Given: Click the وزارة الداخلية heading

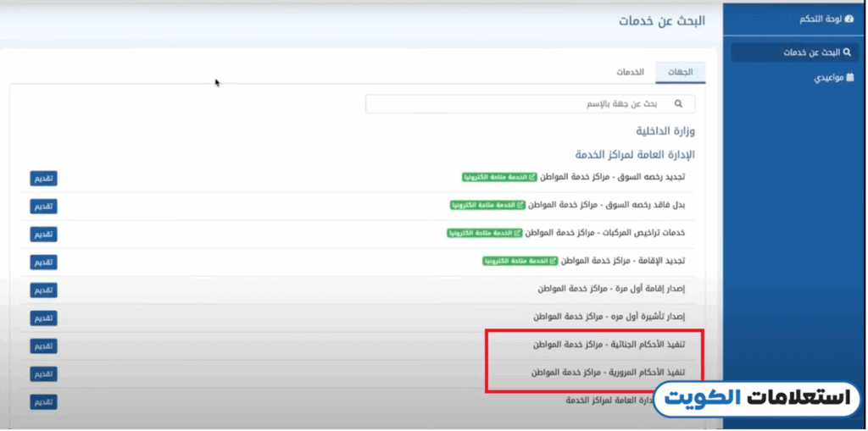Looking at the screenshot, I should tap(665, 131).
